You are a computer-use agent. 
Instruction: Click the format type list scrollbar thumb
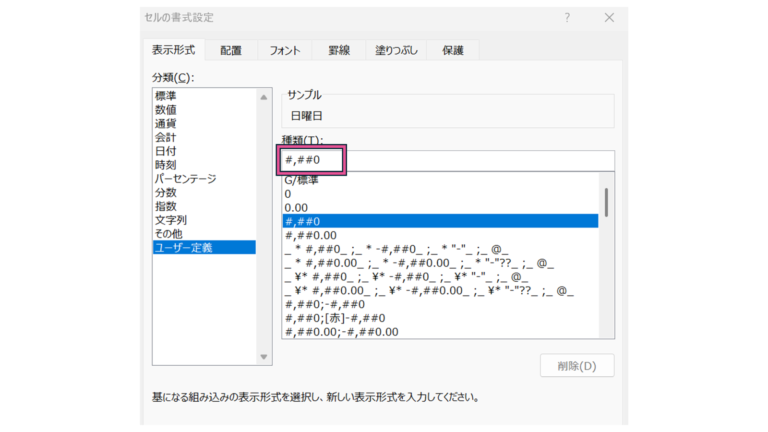tap(606, 202)
